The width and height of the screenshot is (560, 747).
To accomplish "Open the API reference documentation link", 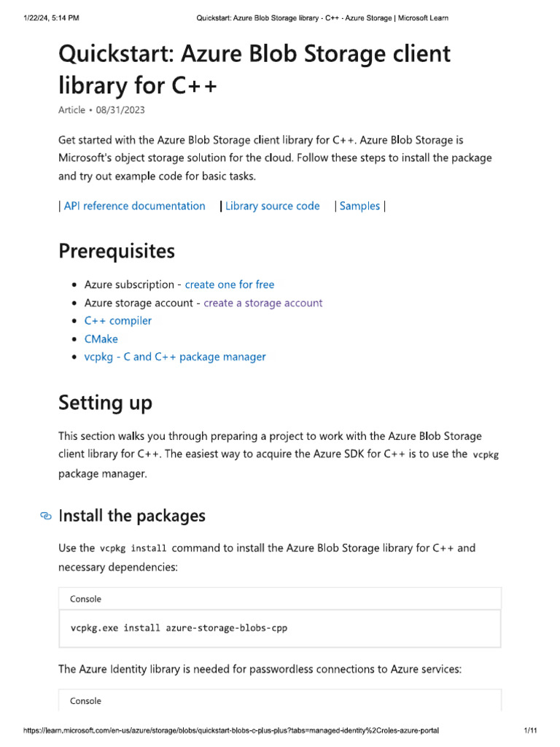I will tap(134, 206).
